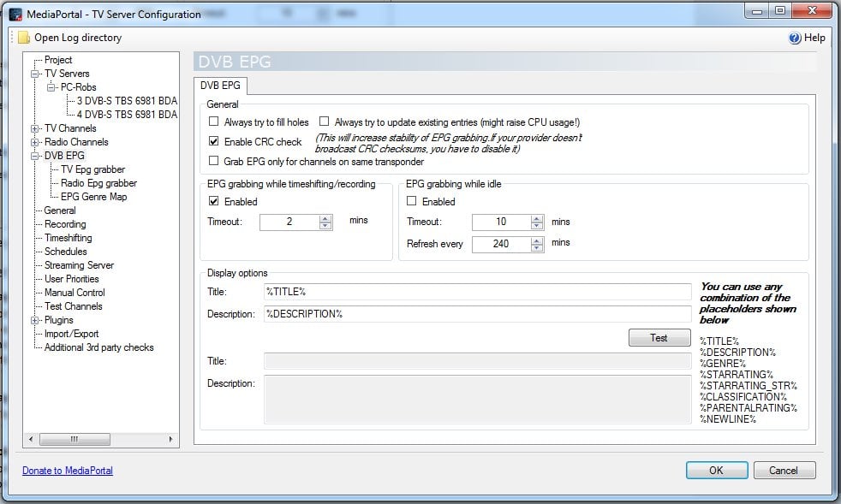Open Schedules settings
This screenshot has width=841, height=504.
(x=65, y=252)
